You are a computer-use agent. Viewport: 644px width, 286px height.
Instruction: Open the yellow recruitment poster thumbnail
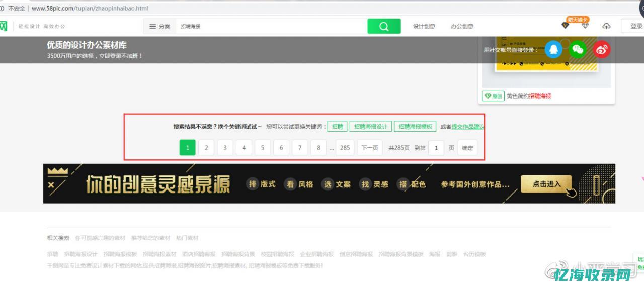tap(547, 62)
